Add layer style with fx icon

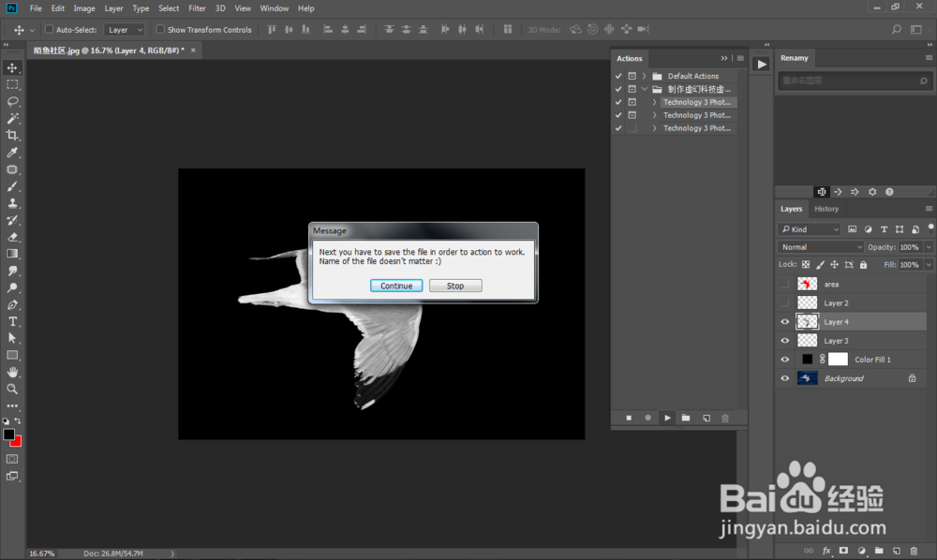[826, 551]
